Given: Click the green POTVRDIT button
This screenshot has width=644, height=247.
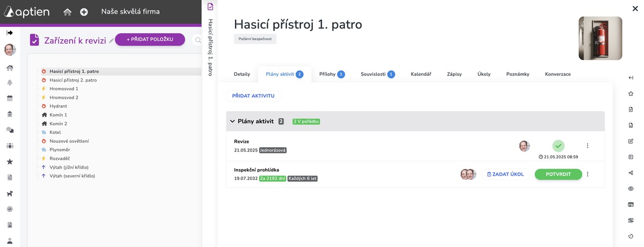Looking at the screenshot, I should click(x=558, y=174).
